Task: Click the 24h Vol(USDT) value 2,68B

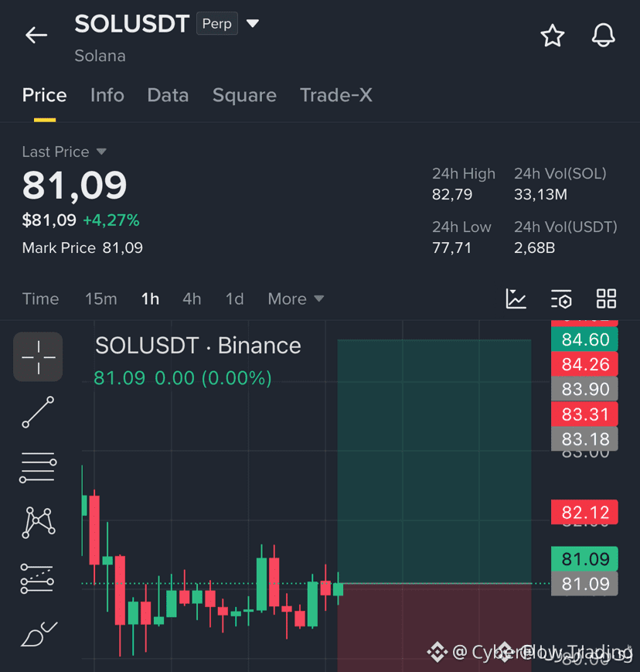Action: point(535,247)
